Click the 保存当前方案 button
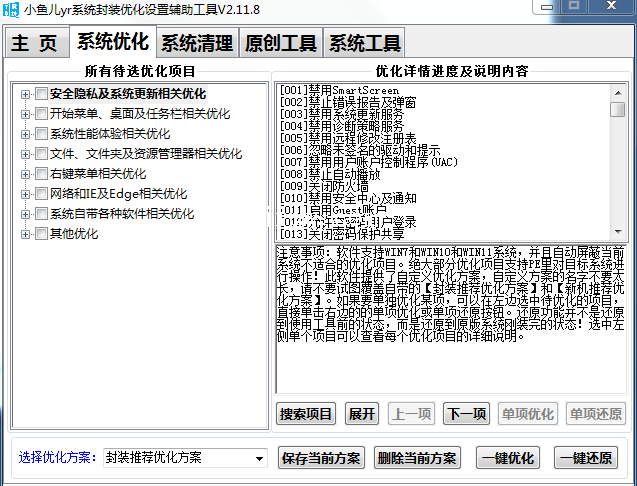The image size is (637, 486). (320, 458)
